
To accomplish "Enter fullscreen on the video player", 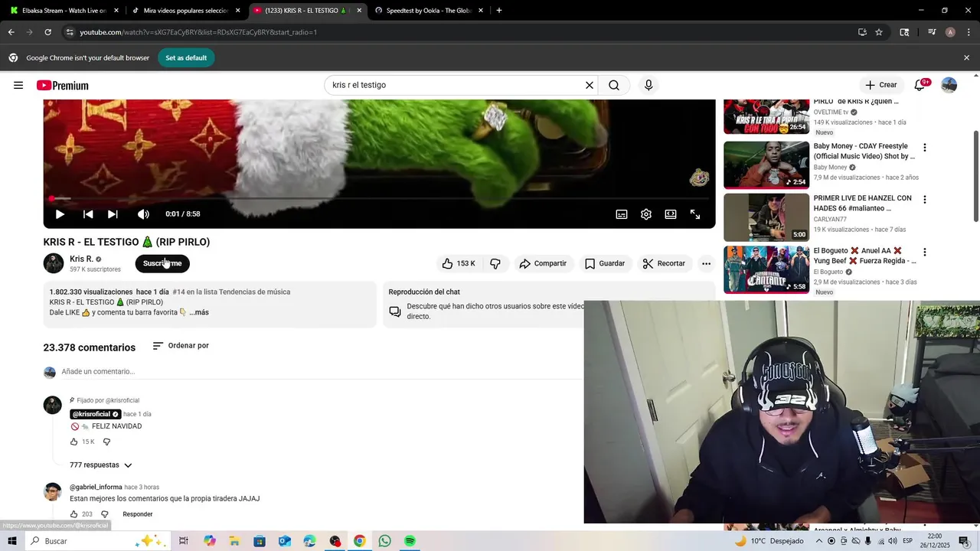I will [695, 214].
